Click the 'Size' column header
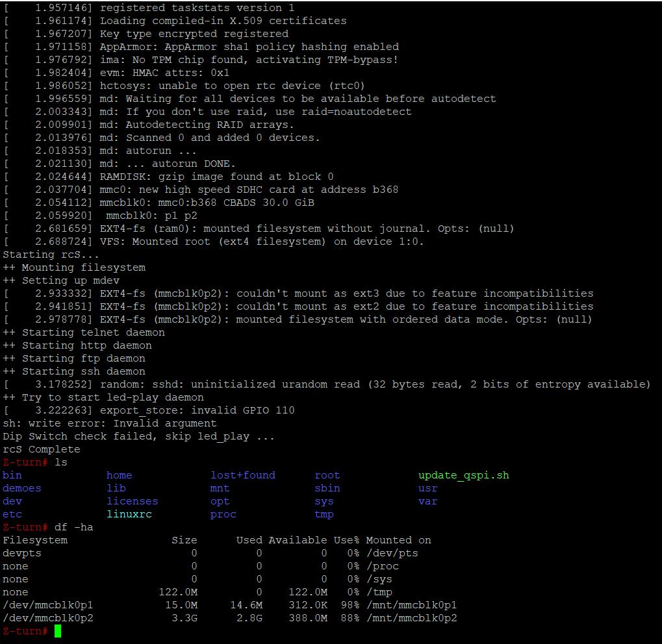This screenshot has width=662, height=644. (184, 540)
